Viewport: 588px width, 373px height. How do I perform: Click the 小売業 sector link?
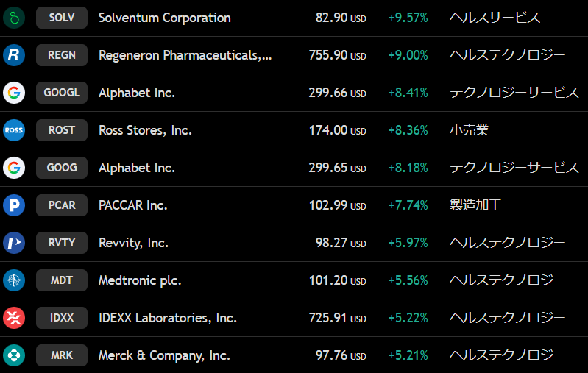point(469,130)
